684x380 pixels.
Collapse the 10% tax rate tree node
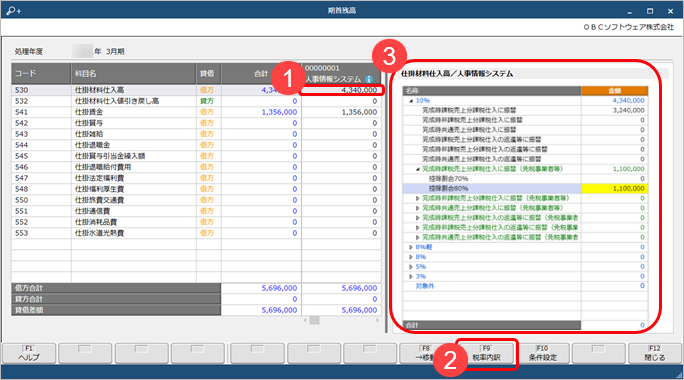(411, 101)
